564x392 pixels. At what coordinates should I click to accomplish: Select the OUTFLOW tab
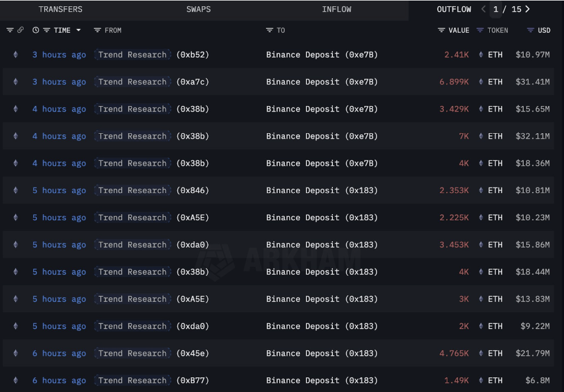454,10
